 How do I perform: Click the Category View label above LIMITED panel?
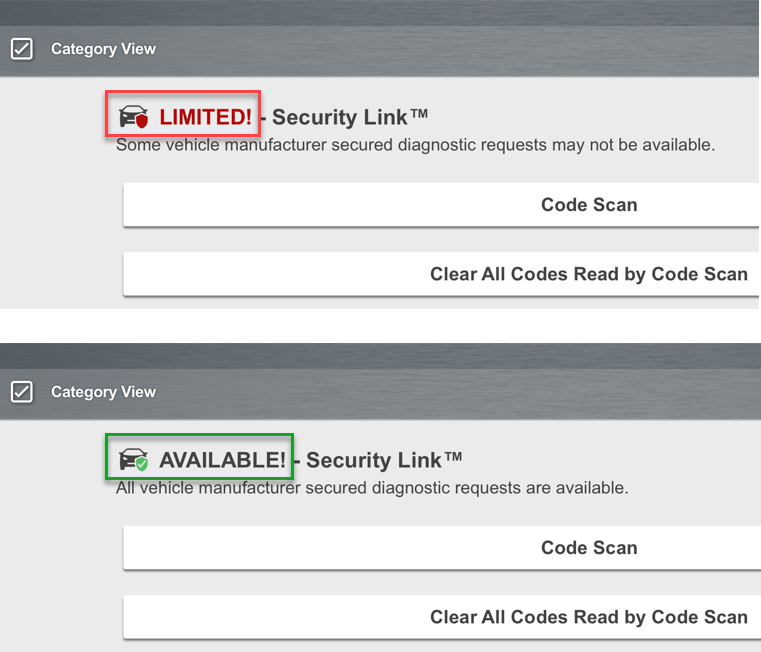[103, 49]
